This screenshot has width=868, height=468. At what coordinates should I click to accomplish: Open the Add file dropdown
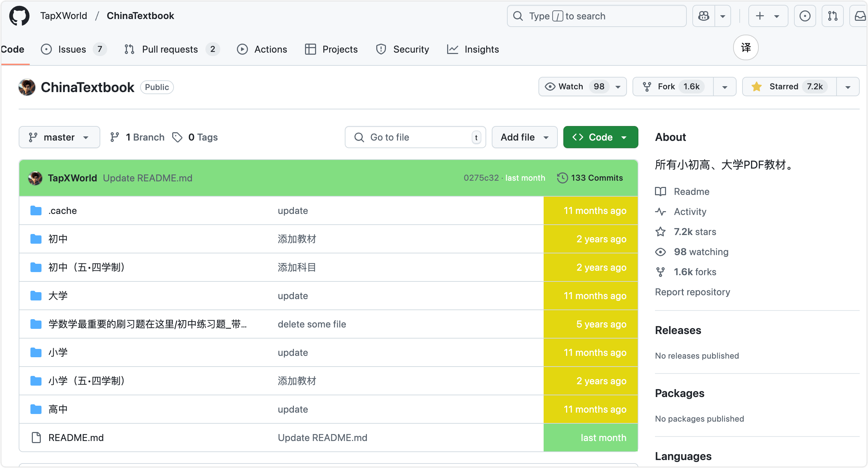point(525,137)
